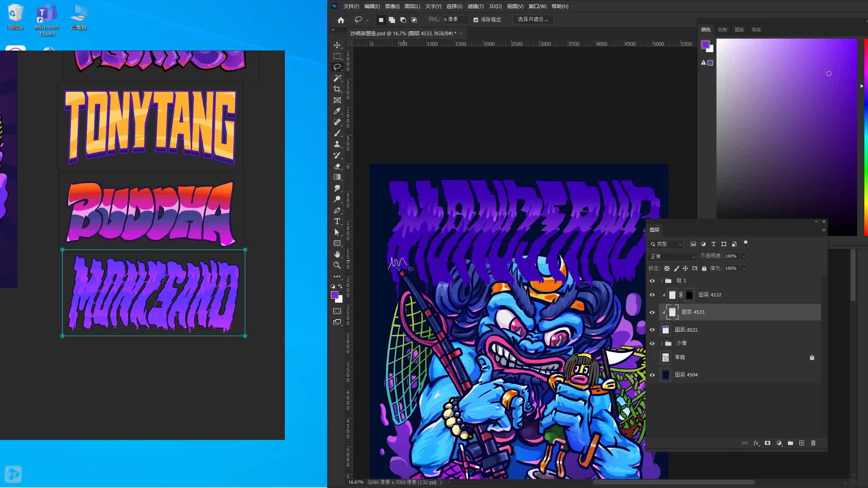868x488 pixels.
Task: Select the Clone Stamp tool
Action: (337, 144)
